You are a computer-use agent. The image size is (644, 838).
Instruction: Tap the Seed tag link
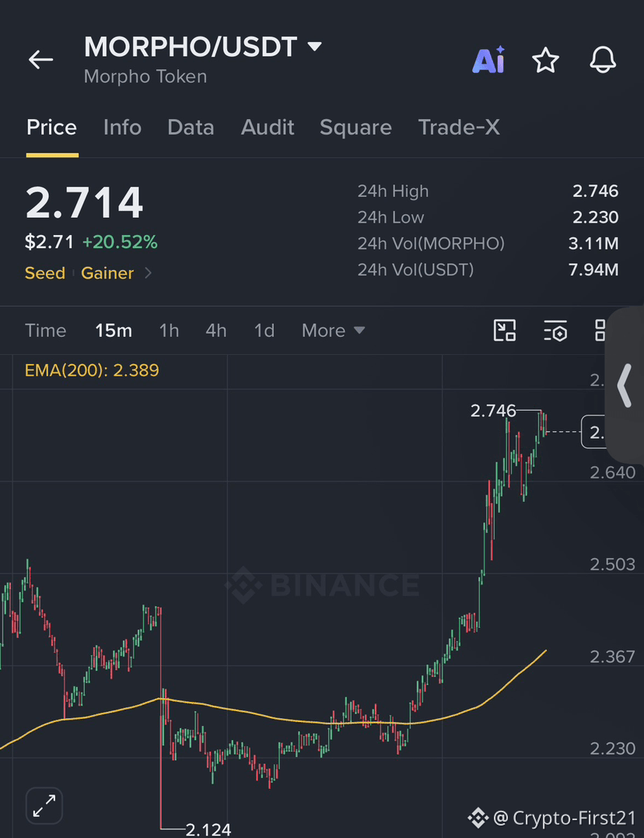click(45, 273)
